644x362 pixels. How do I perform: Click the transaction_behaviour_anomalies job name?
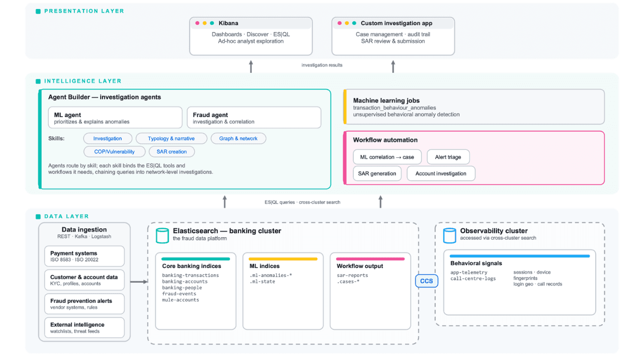click(394, 108)
